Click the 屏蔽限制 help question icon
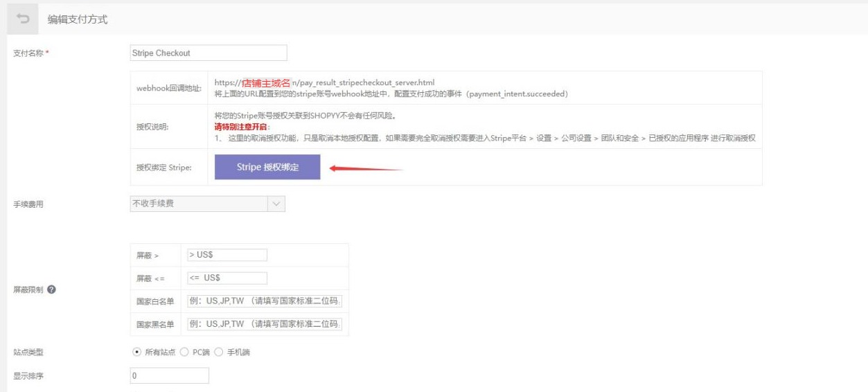Screen dimensions: 868x392 tap(51, 289)
